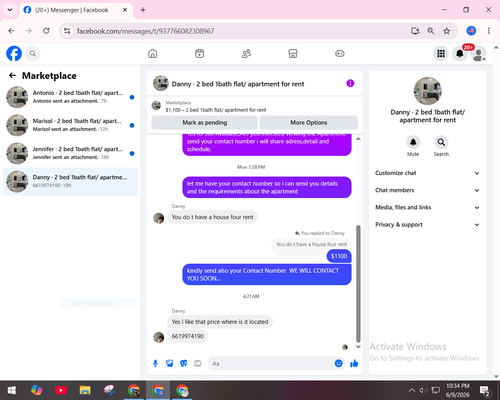Open the Antonio conversation
Viewport: 500px width, 400px height.
pyautogui.click(x=70, y=97)
